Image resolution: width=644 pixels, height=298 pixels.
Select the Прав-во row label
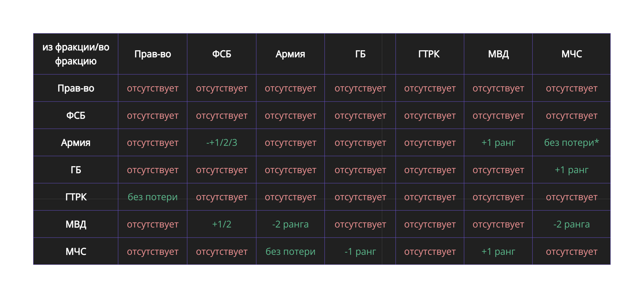76,88
